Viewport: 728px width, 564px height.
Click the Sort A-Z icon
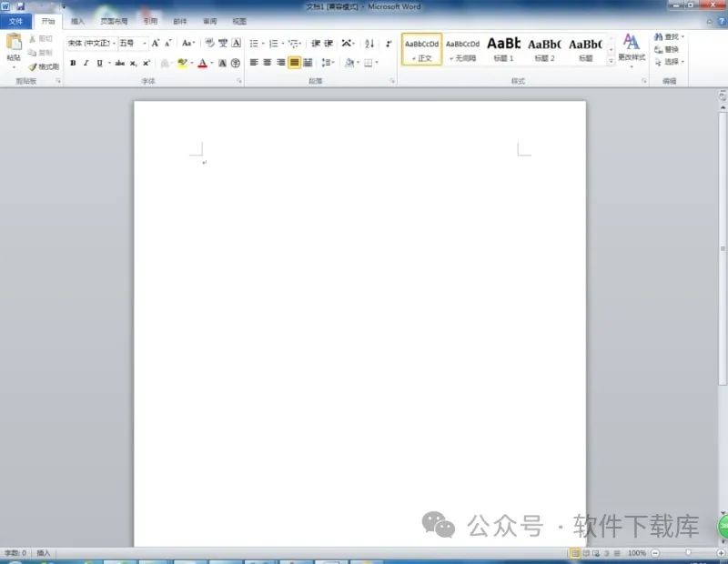(x=369, y=43)
